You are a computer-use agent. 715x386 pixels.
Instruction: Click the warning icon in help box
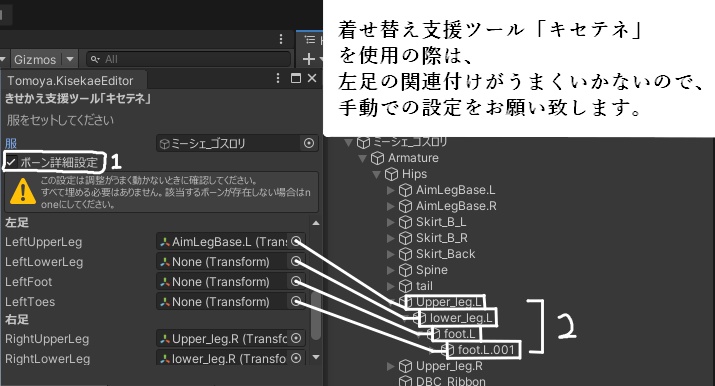22,191
